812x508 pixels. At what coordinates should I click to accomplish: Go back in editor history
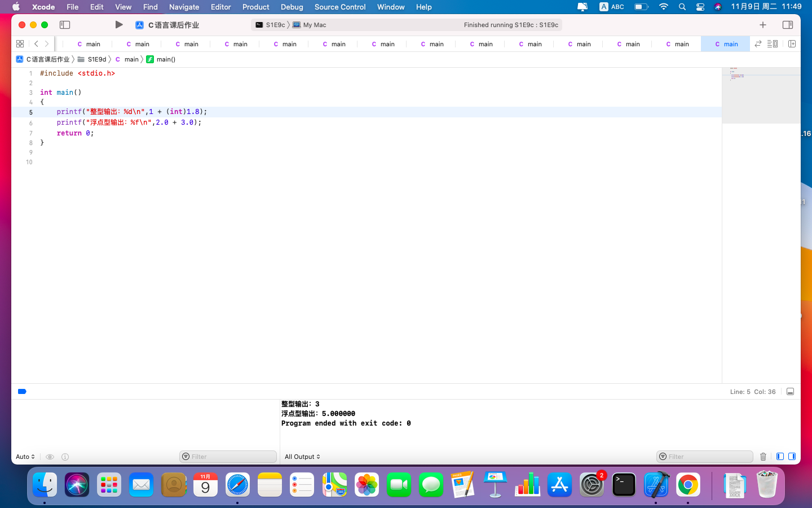pos(36,44)
